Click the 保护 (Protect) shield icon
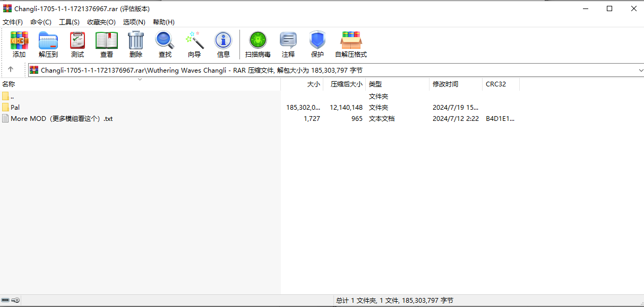 tap(317, 40)
